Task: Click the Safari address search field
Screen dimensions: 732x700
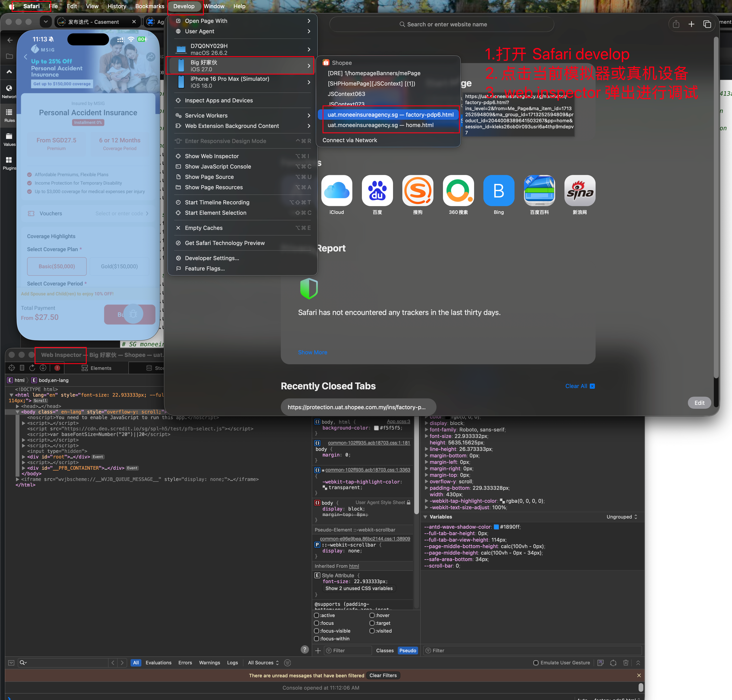Action: (x=442, y=24)
